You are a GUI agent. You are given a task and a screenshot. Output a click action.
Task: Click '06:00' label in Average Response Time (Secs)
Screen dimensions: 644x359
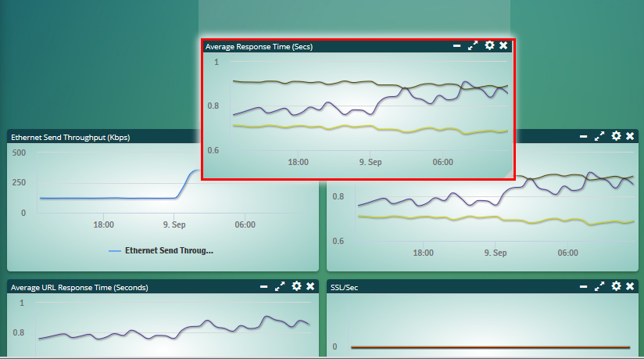click(x=442, y=162)
